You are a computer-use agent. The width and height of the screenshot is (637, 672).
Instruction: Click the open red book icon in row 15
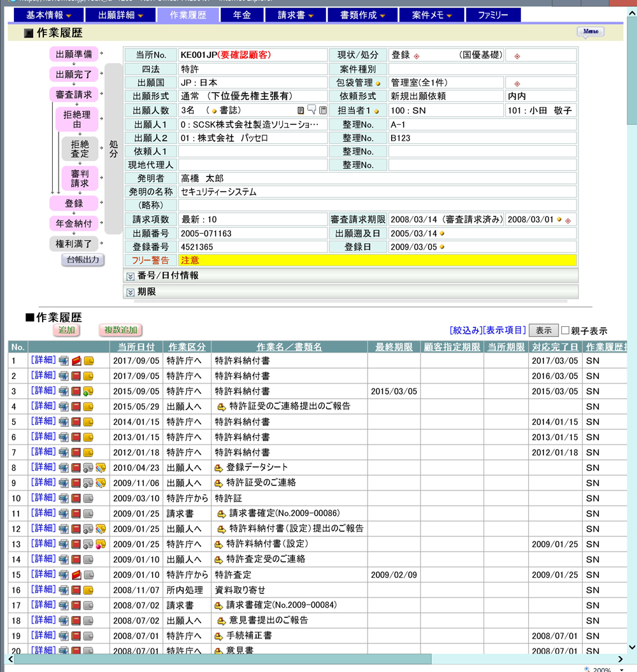[76, 575]
